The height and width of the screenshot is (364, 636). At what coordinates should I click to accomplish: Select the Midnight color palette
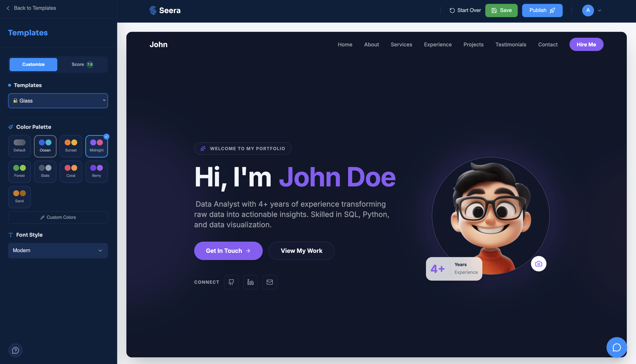[x=97, y=146]
